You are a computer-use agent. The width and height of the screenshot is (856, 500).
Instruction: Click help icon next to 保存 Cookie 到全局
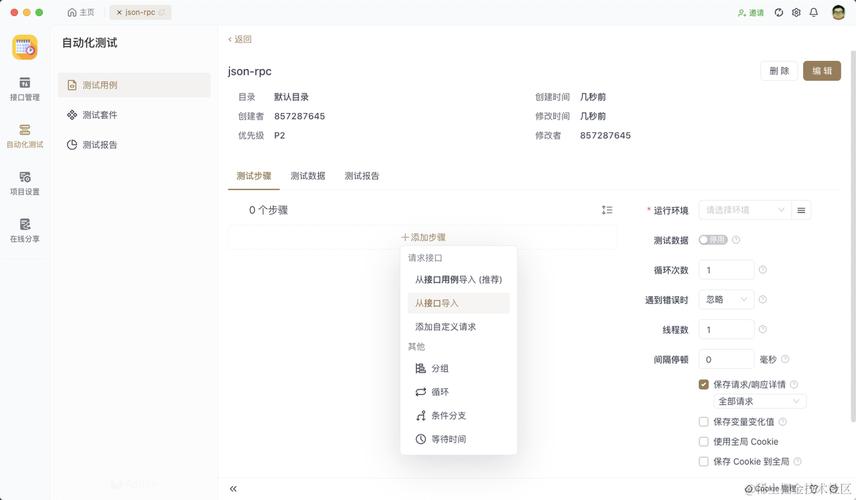[797, 461]
